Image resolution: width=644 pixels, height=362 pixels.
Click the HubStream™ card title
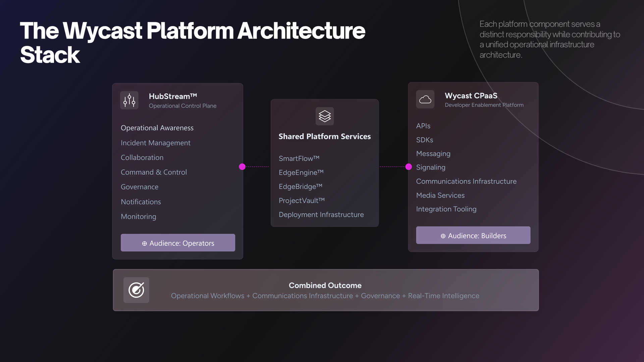[173, 96]
